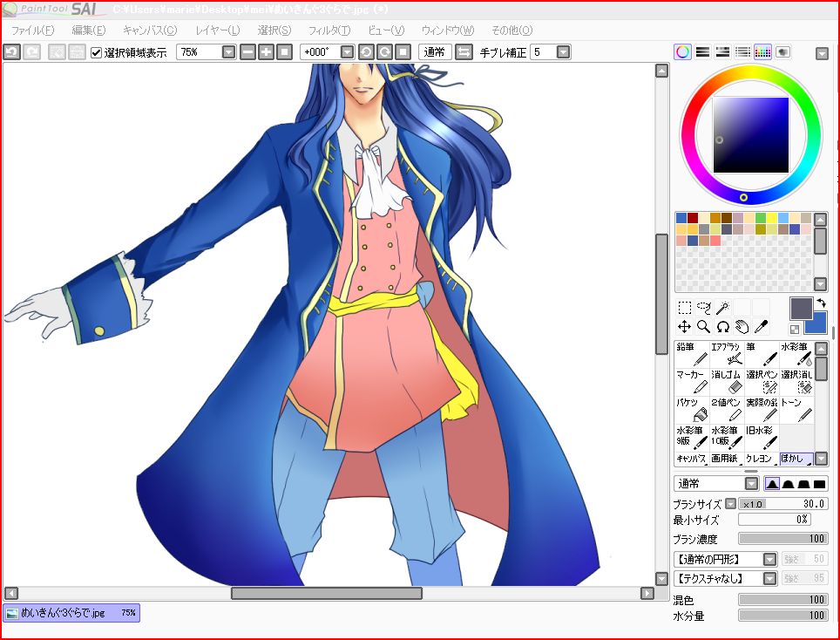Image resolution: width=840 pixels, height=640 pixels.
Task: Click the ブラシ濃度 density slider
Action: click(782, 539)
